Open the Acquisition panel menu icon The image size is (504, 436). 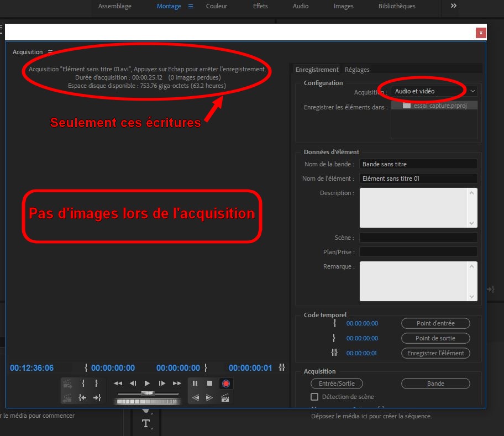tap(50, 52)
